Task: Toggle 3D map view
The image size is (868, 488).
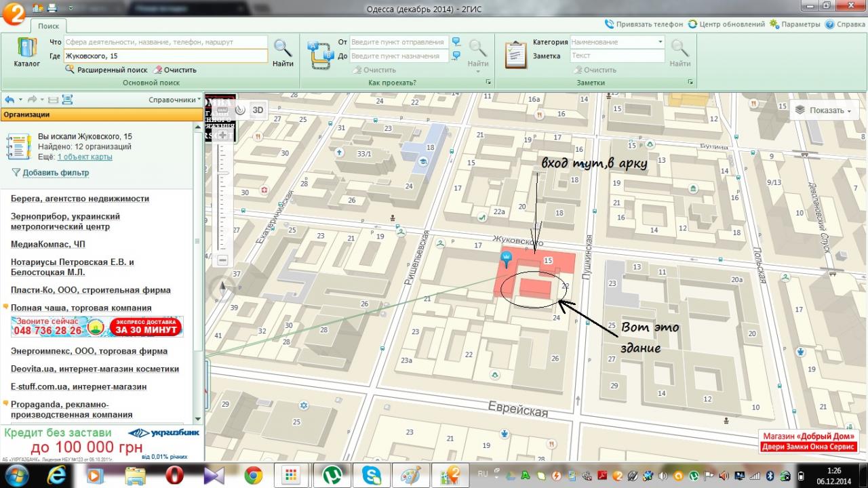Action: point(258,110)
